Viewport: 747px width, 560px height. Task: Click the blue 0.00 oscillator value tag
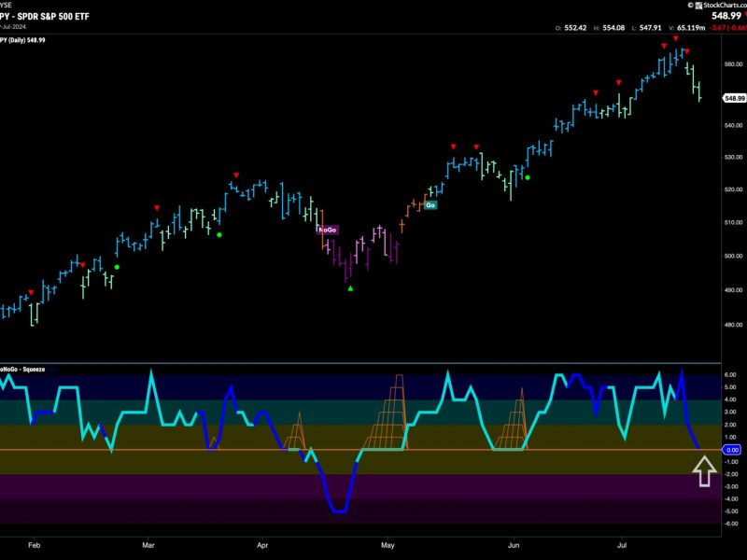coord(732,450)
